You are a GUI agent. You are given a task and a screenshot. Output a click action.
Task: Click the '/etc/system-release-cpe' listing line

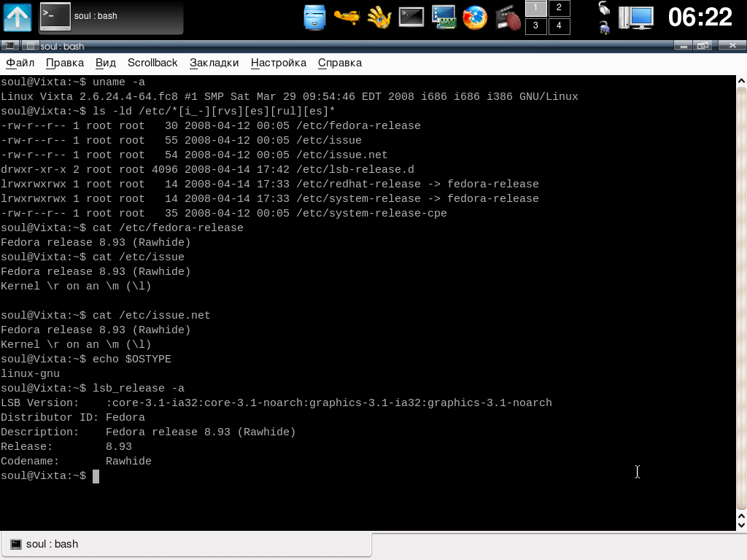point(224,214)
